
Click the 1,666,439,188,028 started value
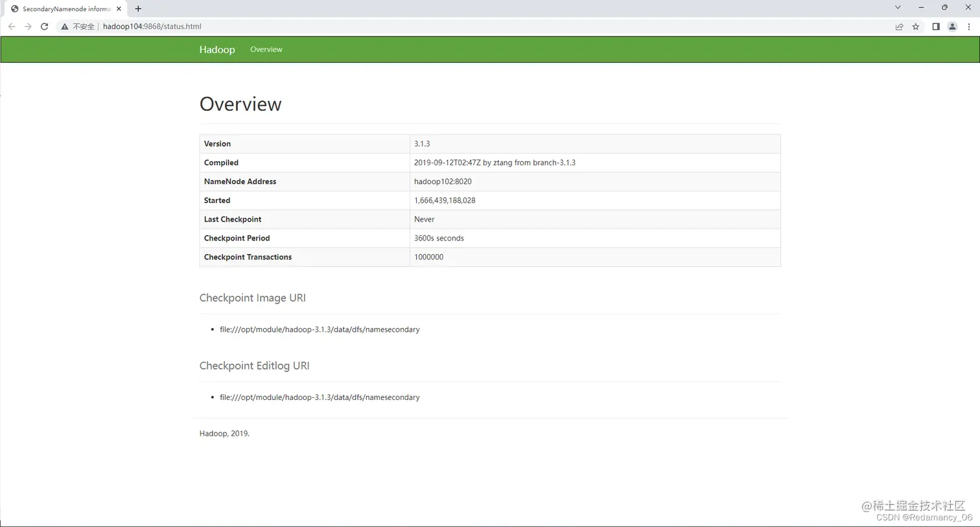coord(445,200)
